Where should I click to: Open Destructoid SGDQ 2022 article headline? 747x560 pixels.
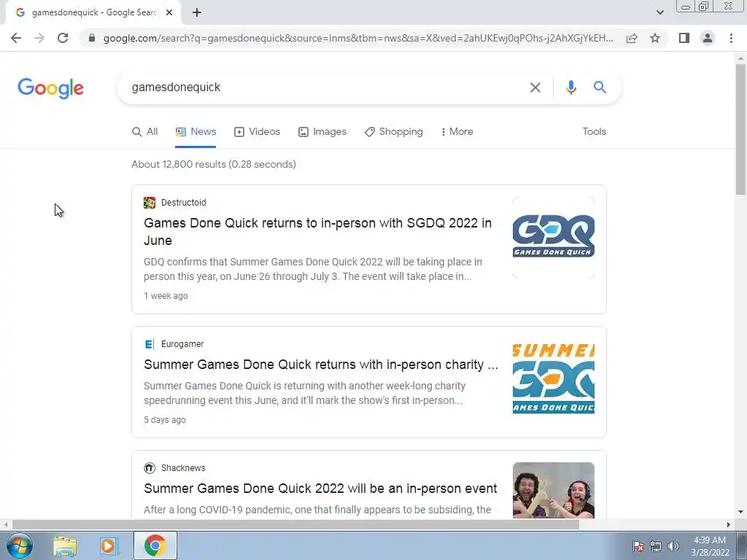point(318,231)
